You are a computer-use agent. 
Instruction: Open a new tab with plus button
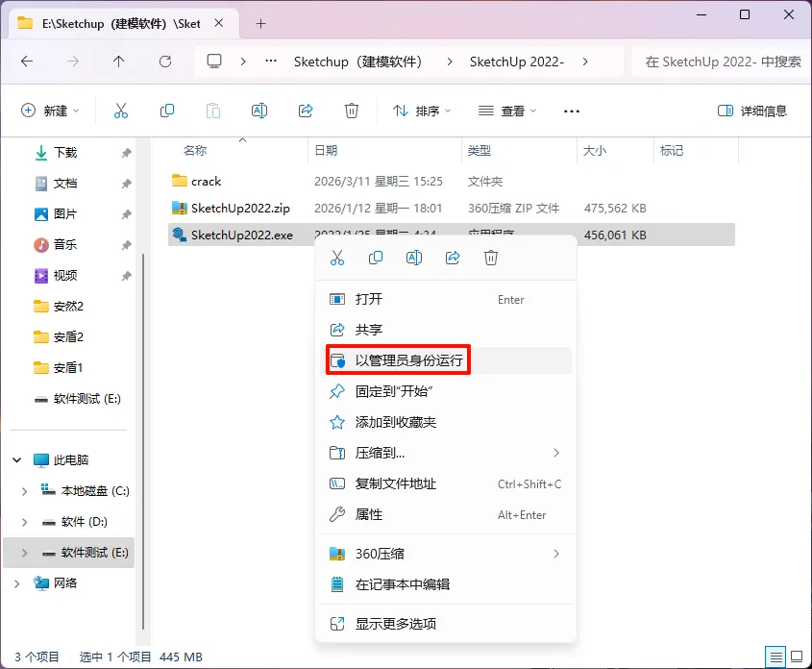point(261,23)
